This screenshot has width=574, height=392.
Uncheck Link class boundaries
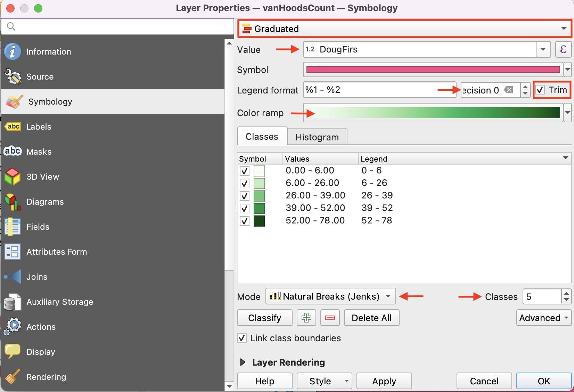[242, 338]
